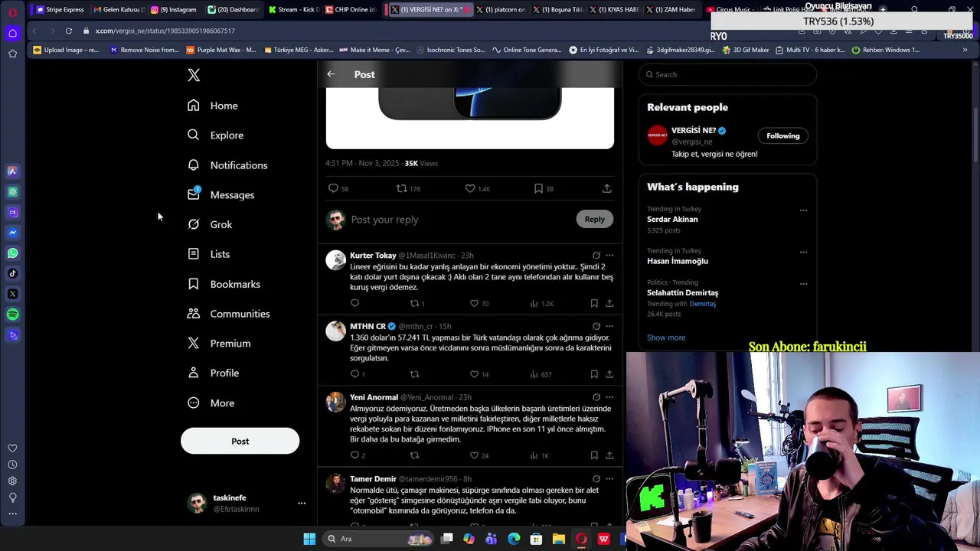Viewport: 980px width, 551px height.
Task: Reply to Yeni Anormal's comment
Action: 358,455
